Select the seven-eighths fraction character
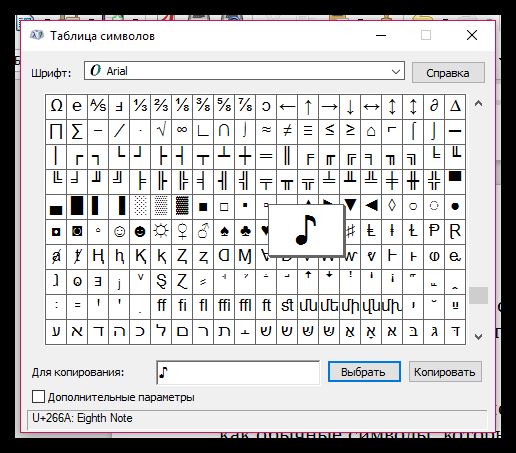The width and height of the screenshot is (516, 453). pos(245,106)
